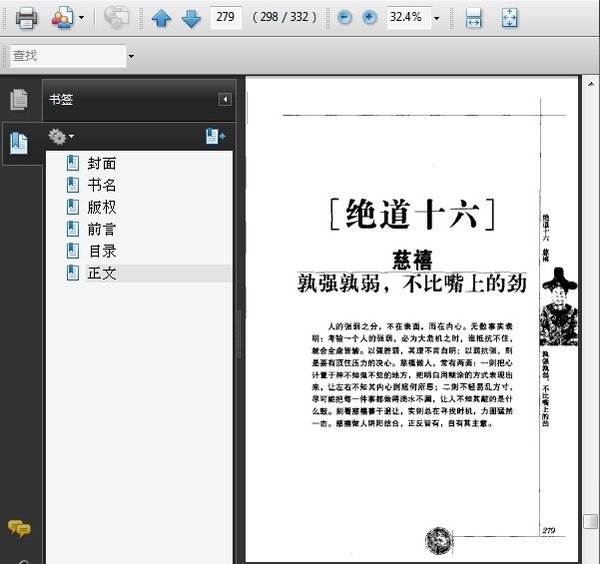
Task: Click the 正文 bookmark entry
Action: point(101,273)
